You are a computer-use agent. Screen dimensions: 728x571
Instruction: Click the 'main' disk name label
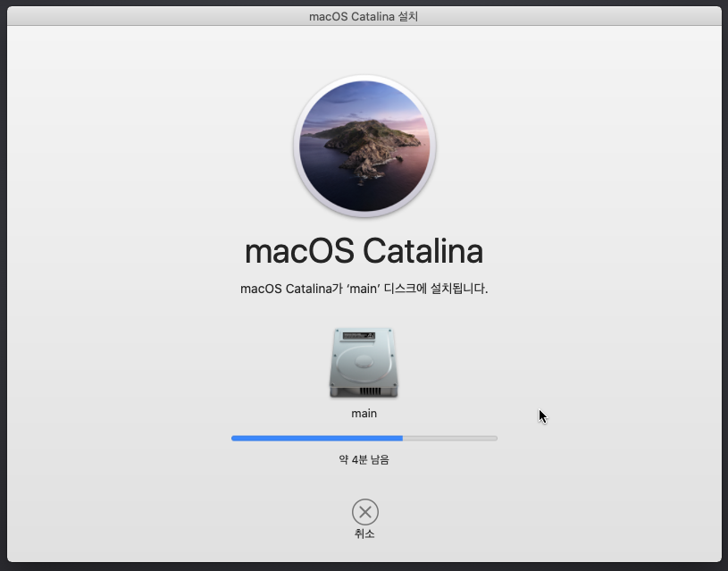click(364, 414)
